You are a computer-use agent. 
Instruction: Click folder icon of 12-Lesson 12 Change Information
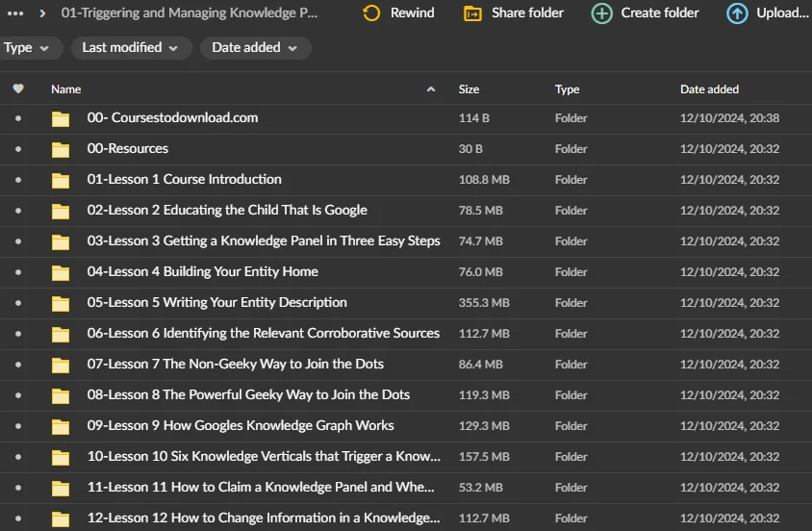61,519
